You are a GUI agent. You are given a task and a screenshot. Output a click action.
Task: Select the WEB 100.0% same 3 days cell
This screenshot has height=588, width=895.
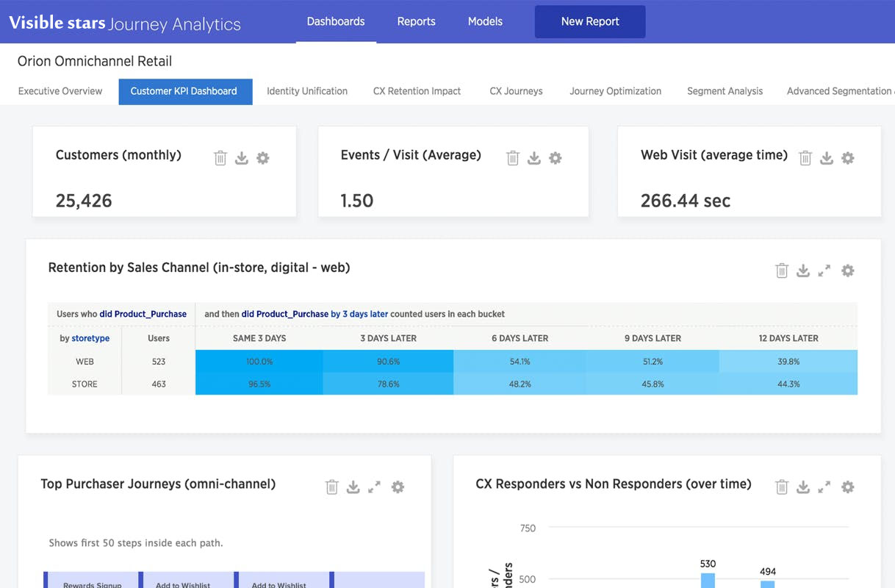pyautogui.click(x=259, y=362)
